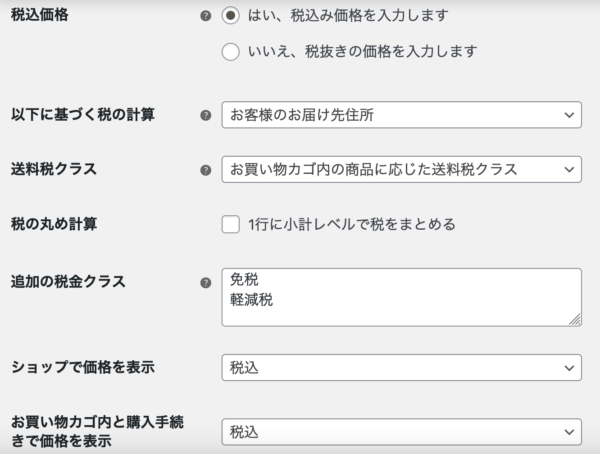Select はい、税込み価格を入力します radio button

231,16
